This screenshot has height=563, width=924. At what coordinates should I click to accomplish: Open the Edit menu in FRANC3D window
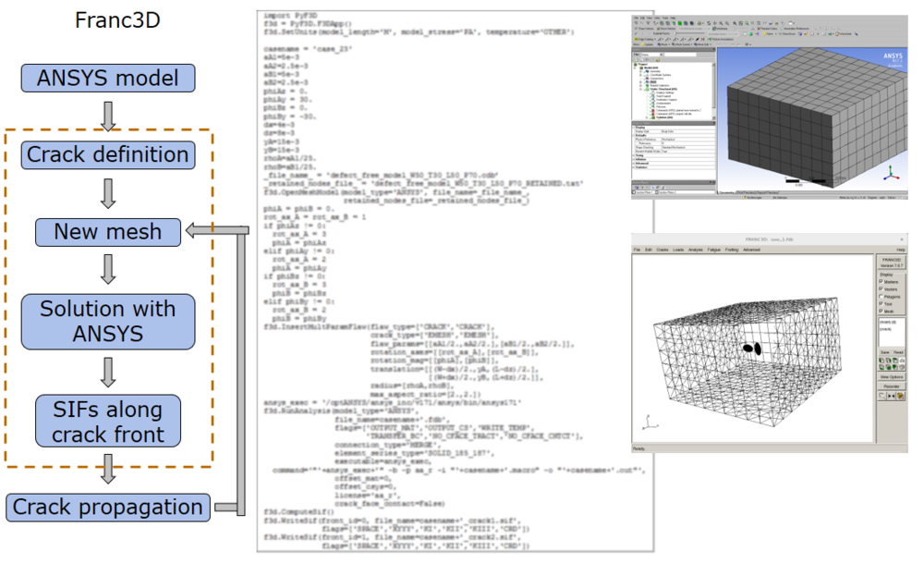coord(649,250)
